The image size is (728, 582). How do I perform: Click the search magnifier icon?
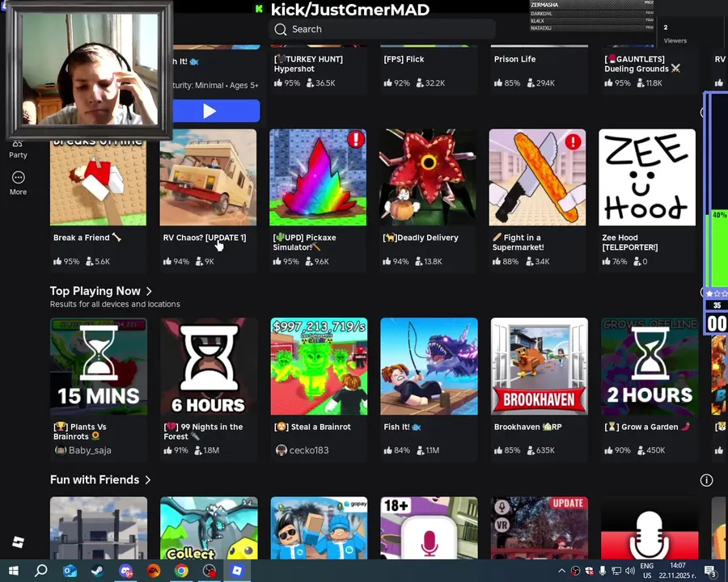tap(281, 29)
